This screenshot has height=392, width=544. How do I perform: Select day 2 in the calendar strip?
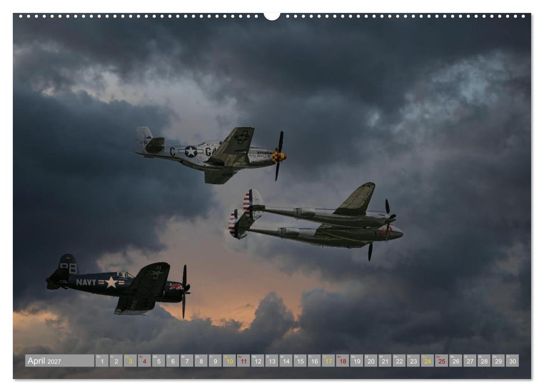click(116, 361)
